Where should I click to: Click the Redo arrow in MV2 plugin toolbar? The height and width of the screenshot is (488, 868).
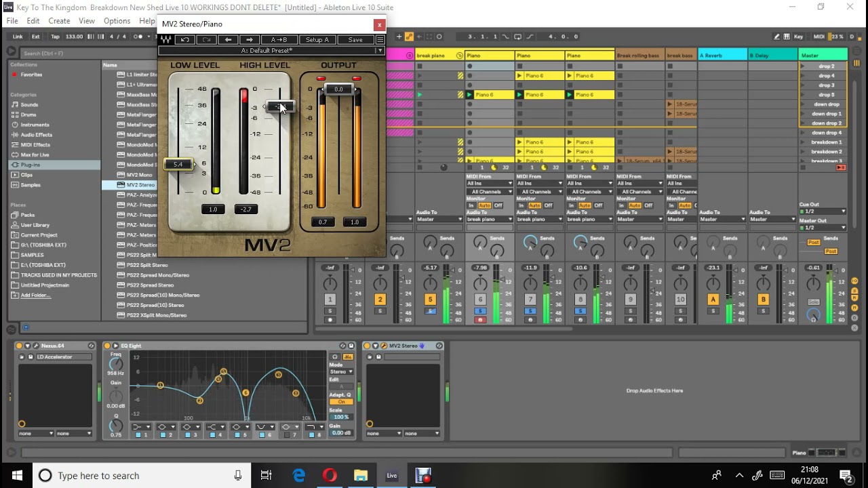(206, 40)
